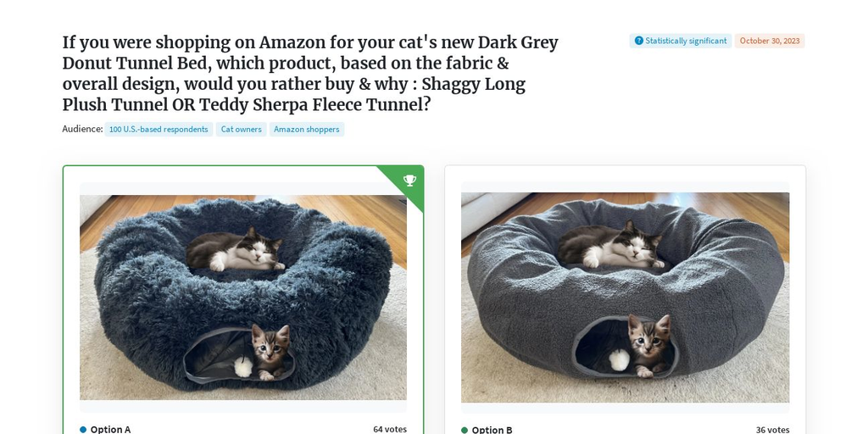Open the teddy sherpa fleece tunnel image

tap(625, 298)
